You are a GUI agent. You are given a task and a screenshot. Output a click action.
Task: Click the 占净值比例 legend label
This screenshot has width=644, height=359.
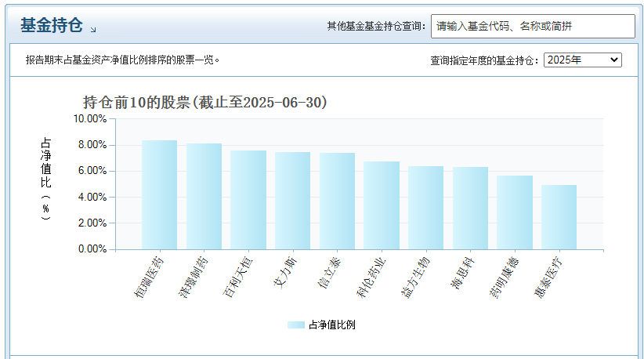click(332, 325)
